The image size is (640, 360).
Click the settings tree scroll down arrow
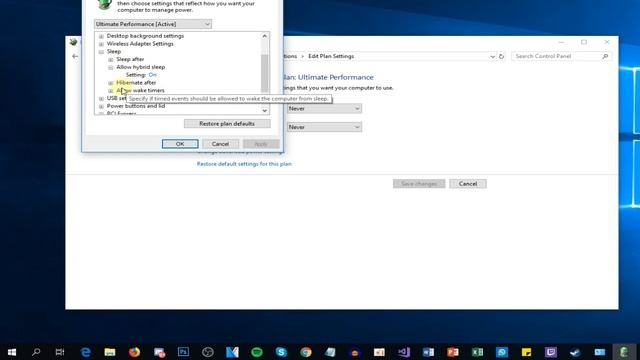(x=264, y=111)
